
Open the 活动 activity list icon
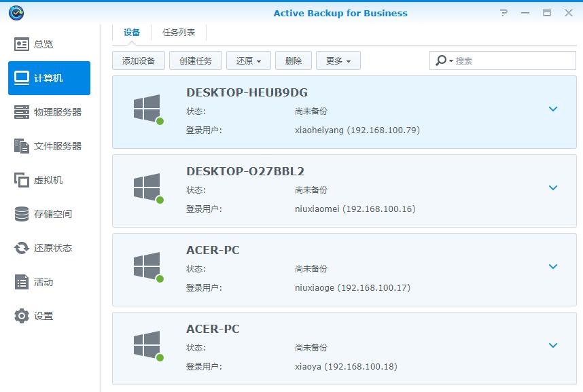coord(22,282)
